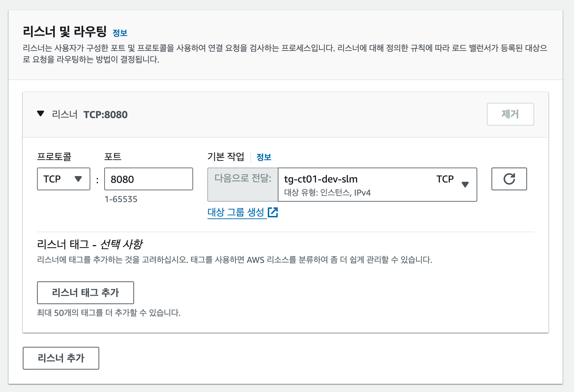The width and height of the screenshot is (574, 392).
Task: Click the 제거 button
Action: [510, 114]
